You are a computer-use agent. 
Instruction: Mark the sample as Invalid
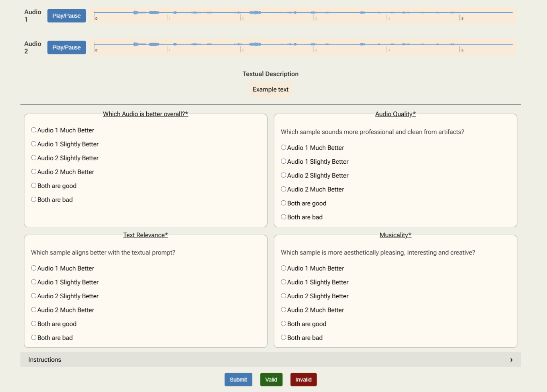coord(303,379)
